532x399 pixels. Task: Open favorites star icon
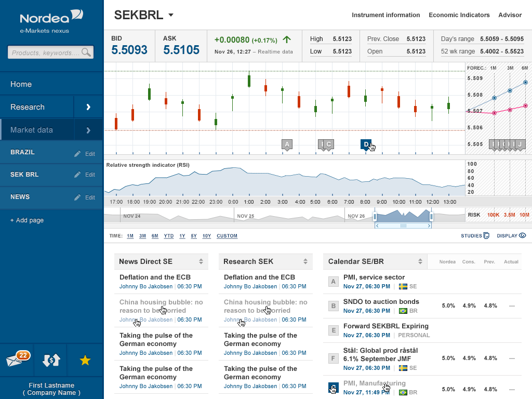coord(85,361)
